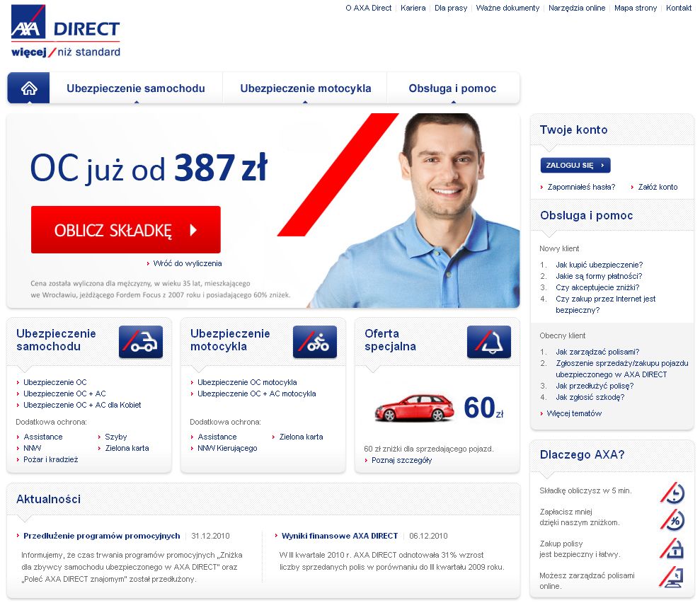Click the Twoje konto panel heading
The height and width of the screenshot is (603, 700).
(x=573, y=130)
